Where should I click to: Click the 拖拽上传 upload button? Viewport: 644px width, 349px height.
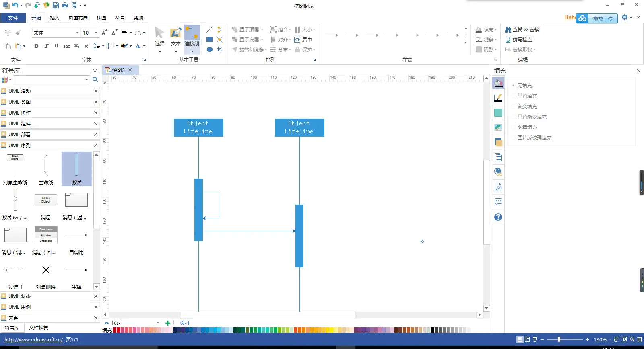597,18
